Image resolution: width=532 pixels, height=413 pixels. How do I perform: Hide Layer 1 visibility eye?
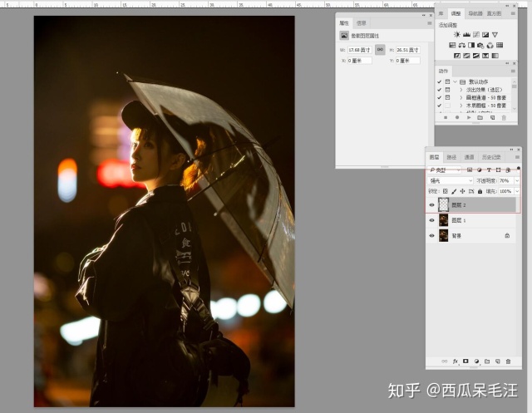click(431, 220)
